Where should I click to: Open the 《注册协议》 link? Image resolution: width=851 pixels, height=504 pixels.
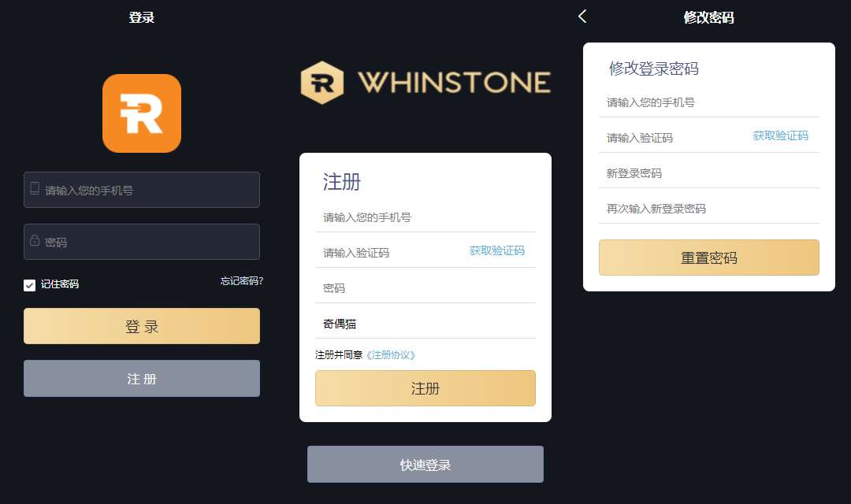391,355
